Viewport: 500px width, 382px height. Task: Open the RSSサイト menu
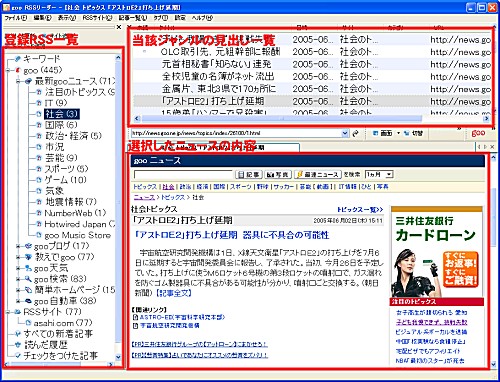tap(97, 18)
